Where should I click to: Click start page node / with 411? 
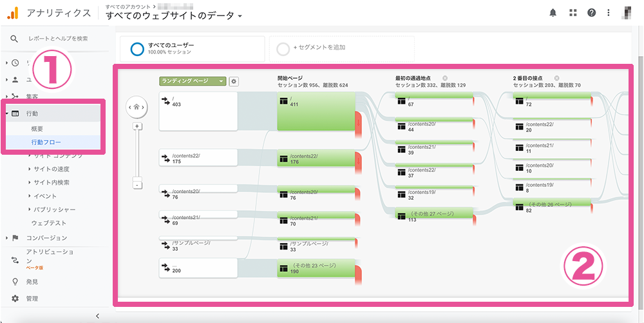click(x=316, y=112)
